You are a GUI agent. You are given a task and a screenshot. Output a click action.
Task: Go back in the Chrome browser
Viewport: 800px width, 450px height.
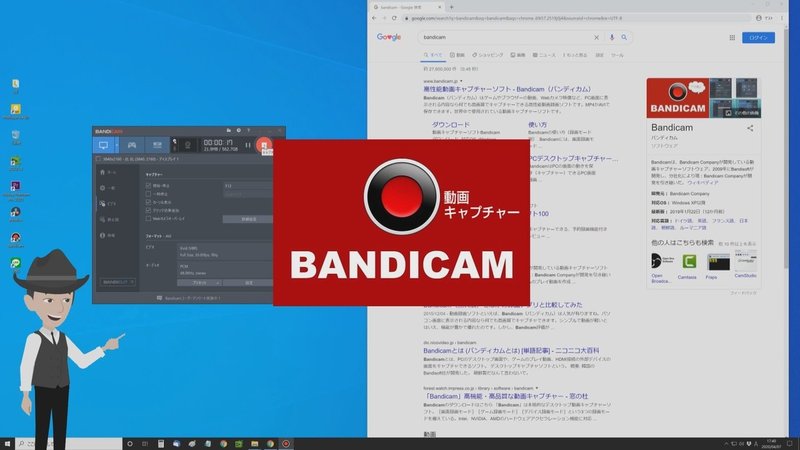[x=374, y=18]
